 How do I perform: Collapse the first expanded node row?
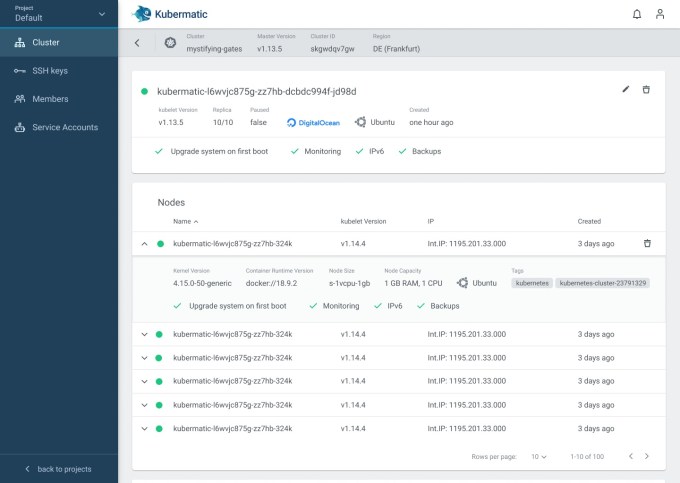coord(144,243)
